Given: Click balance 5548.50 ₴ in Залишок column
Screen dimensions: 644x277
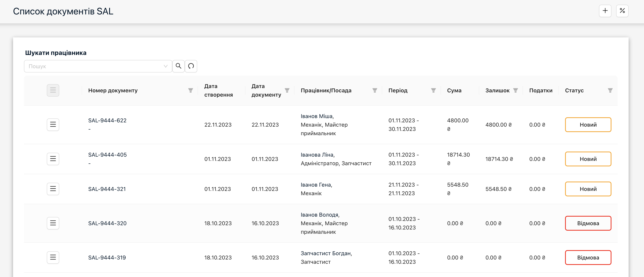Looking at the screenshot, I should 498,189.
